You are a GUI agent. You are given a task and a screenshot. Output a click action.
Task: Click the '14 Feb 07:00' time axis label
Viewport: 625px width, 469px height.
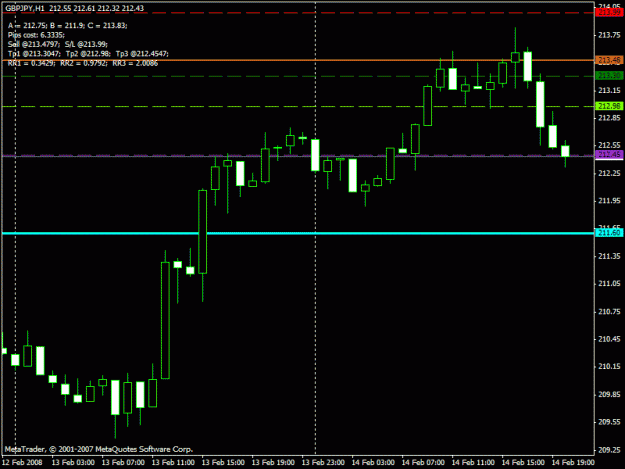tap(423, 462)
